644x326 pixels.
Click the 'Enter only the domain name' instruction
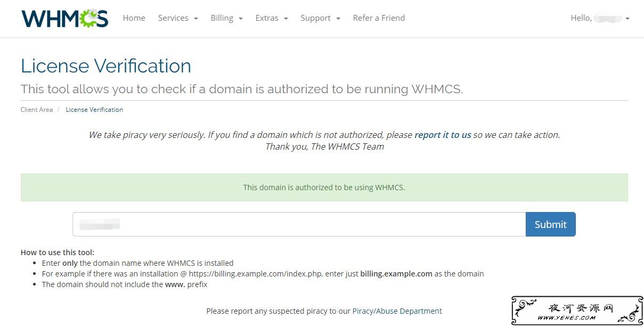pos(137,263)
